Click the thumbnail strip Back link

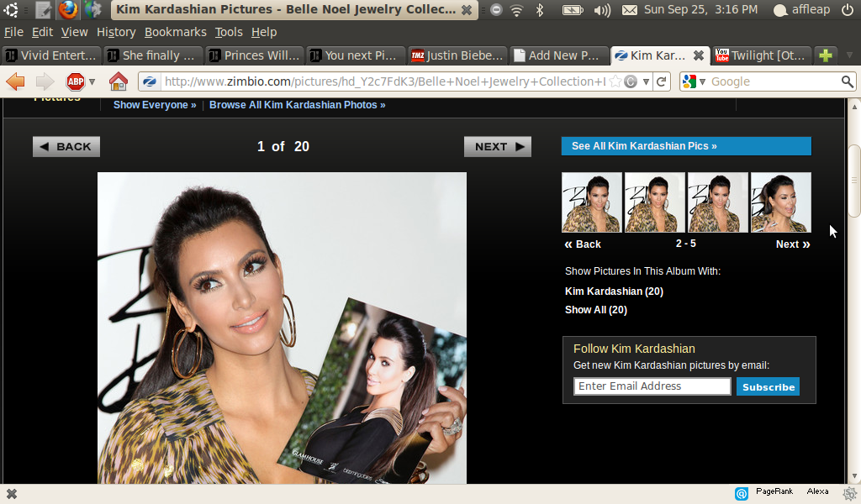pos(583,244)
